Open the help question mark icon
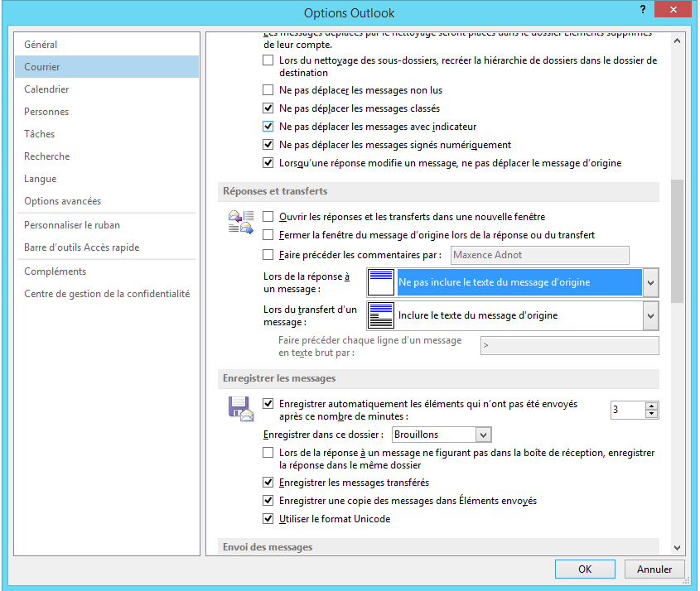 [642, 9]
